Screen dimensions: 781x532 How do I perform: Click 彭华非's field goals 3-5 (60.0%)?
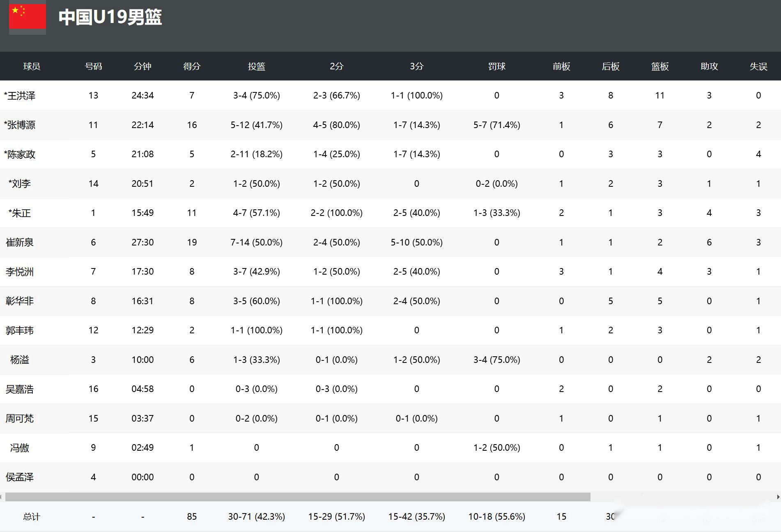(257, 301)
